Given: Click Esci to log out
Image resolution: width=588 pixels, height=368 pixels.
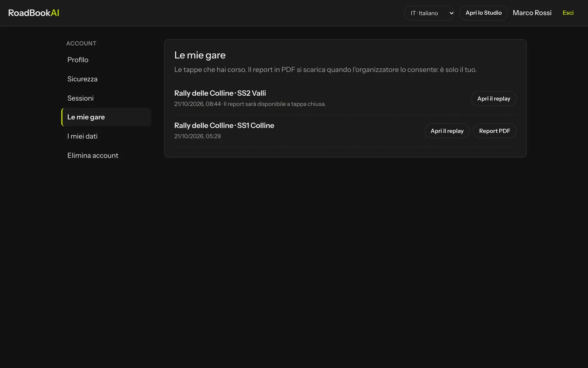Looking at the screenshot, I should click(568, 13).
